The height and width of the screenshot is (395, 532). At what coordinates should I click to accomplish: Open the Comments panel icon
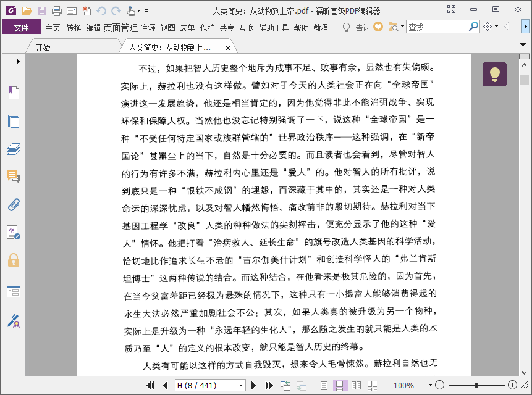tap(13, 177)
